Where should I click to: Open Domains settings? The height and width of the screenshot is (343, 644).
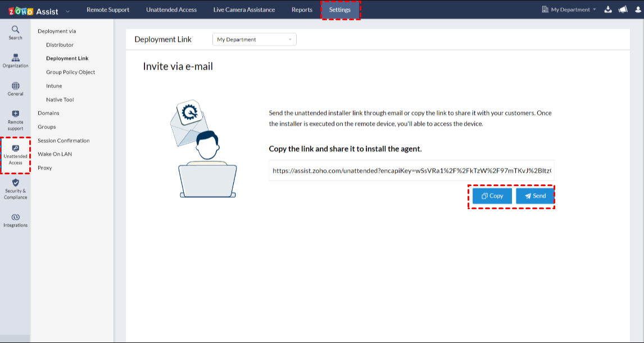48,113
